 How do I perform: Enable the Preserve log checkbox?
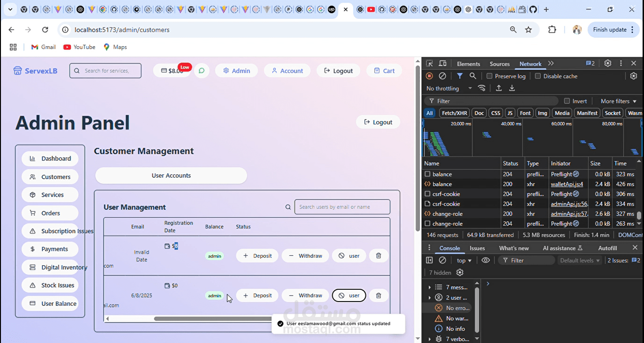pos(489,76)
